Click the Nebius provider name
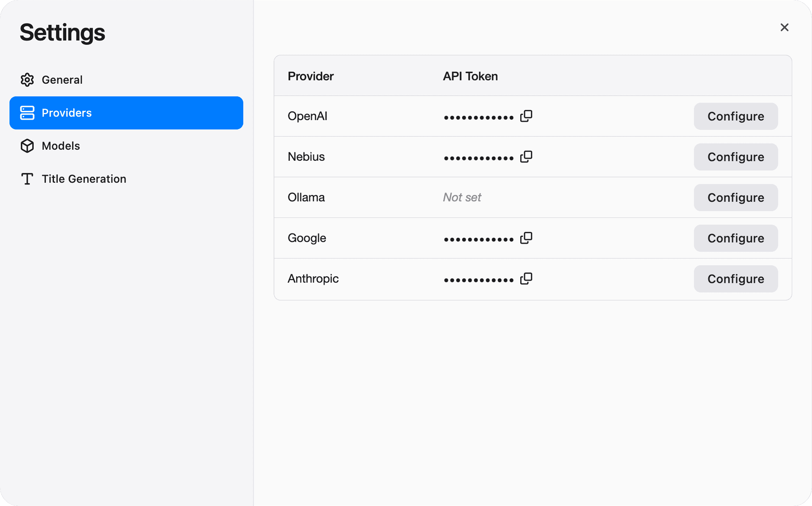 coord(306,157)
